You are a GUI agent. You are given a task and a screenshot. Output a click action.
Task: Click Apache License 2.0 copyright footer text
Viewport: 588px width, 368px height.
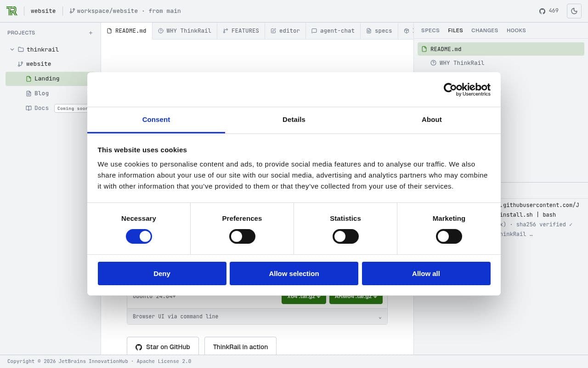tap(99, 362)
